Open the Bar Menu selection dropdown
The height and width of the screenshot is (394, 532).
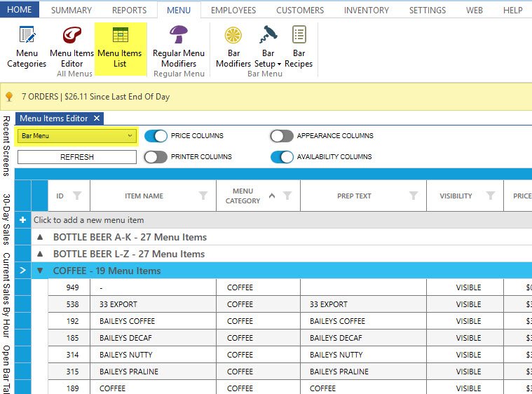pyautogui.click(x=77, y=136)
